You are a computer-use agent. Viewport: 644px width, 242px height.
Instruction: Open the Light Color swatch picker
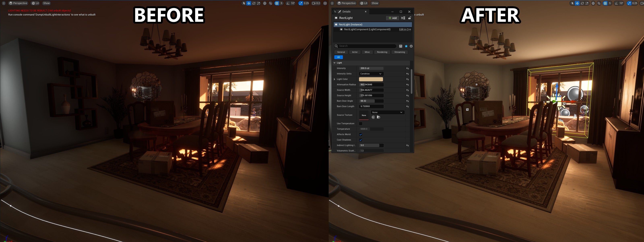click(371, 79)
